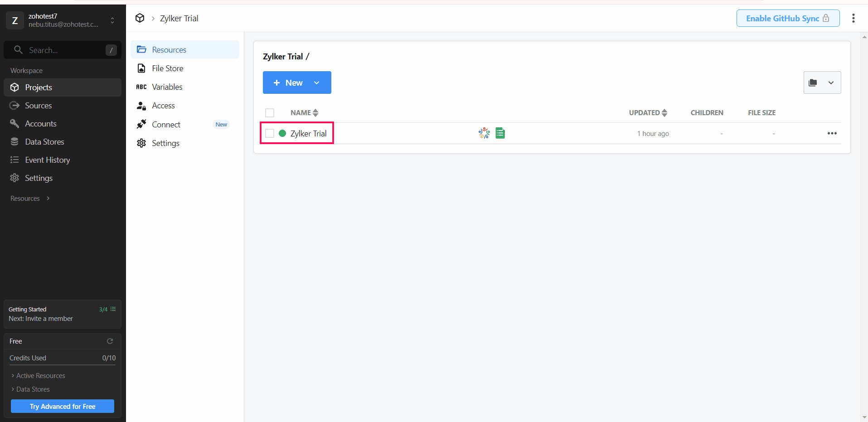Check the Zylker Trial row checkbox
This screenshot has height=422, width=868.
[270, 133]
